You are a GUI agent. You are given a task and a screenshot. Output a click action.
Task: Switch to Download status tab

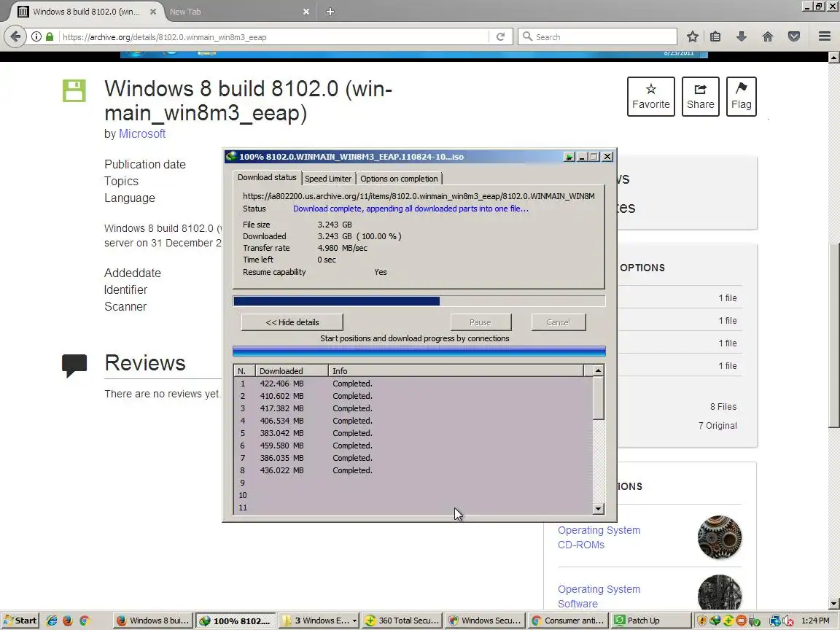tap(266, 177)
